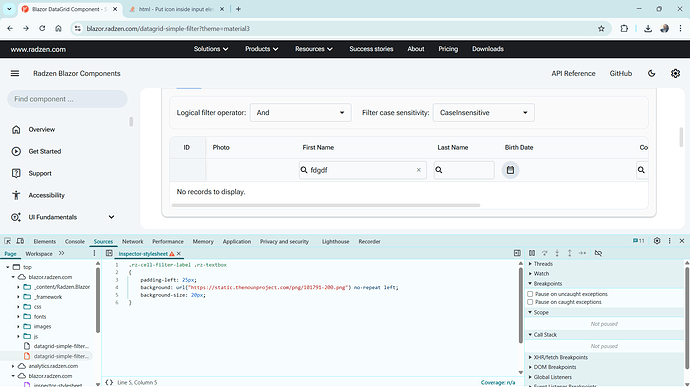Open the Birth Date calendar filter icon
690x387 pixels.
coord(510,170)
